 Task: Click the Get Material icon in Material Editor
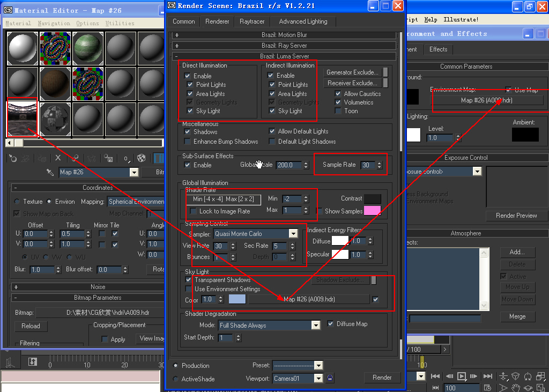13,158
